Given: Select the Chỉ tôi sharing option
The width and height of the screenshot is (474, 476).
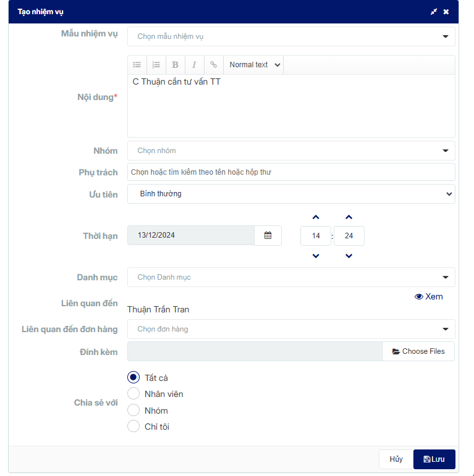Looking at the screenshot, I should pyautogui.click(x=133, y=426).
